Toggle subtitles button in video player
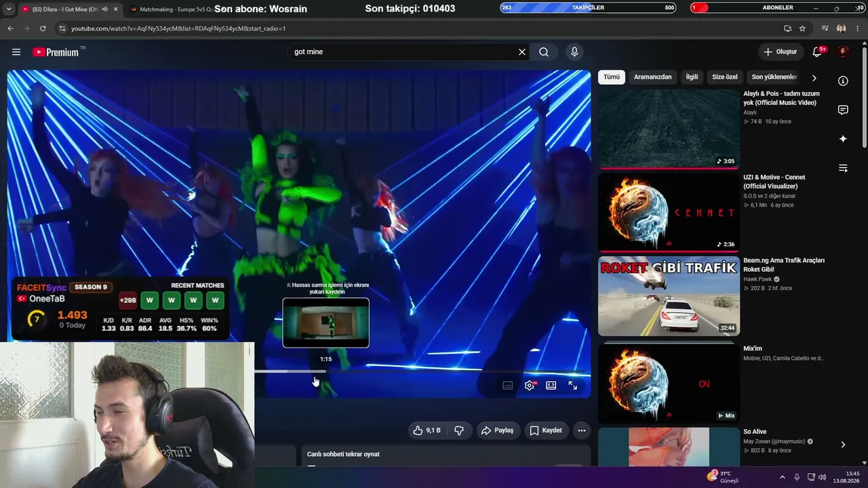Screen dimensions: 868x488 coord(507,386)
